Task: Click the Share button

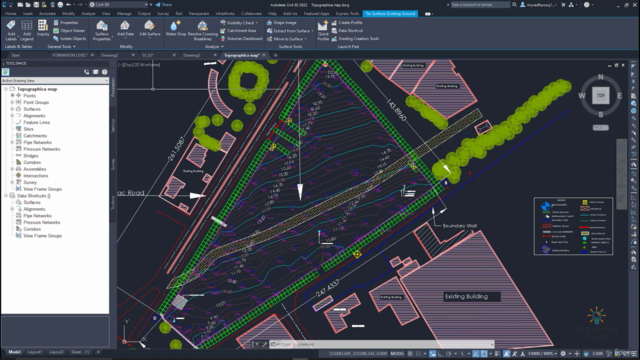Action: [x=164, y=4]
